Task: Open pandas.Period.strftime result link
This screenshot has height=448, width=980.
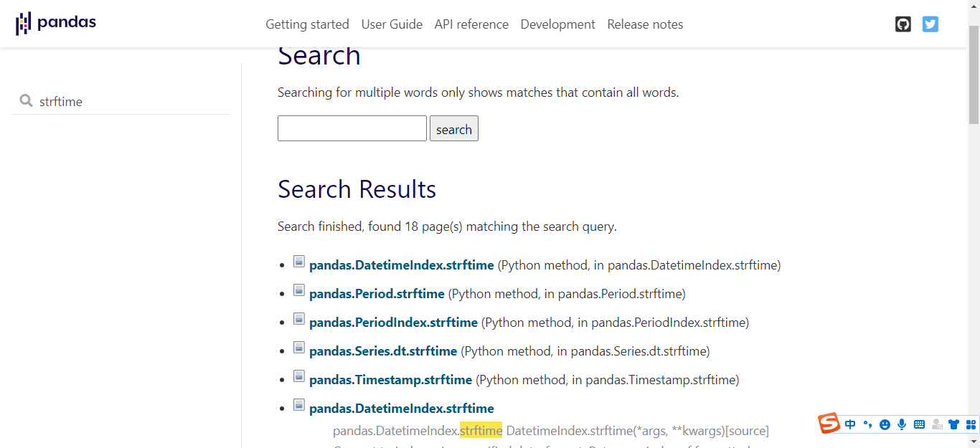Action: click(x=377, y=294)
